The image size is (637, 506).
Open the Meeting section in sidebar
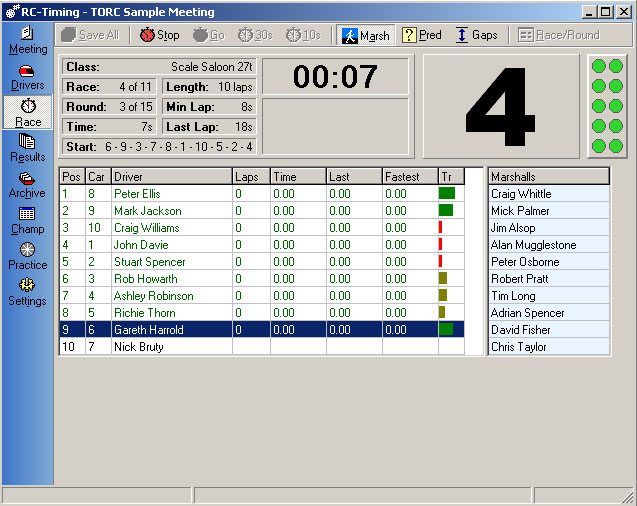pos(28,40)
